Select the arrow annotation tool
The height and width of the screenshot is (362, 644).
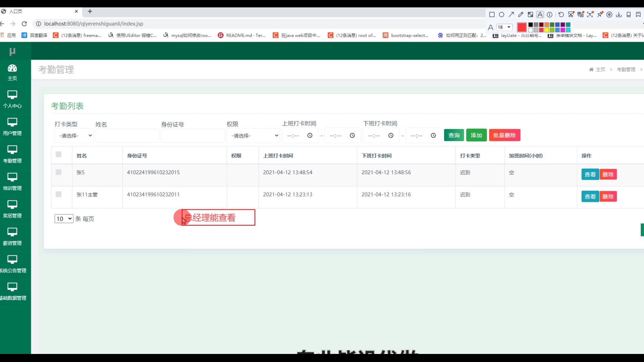pos(511,14)
